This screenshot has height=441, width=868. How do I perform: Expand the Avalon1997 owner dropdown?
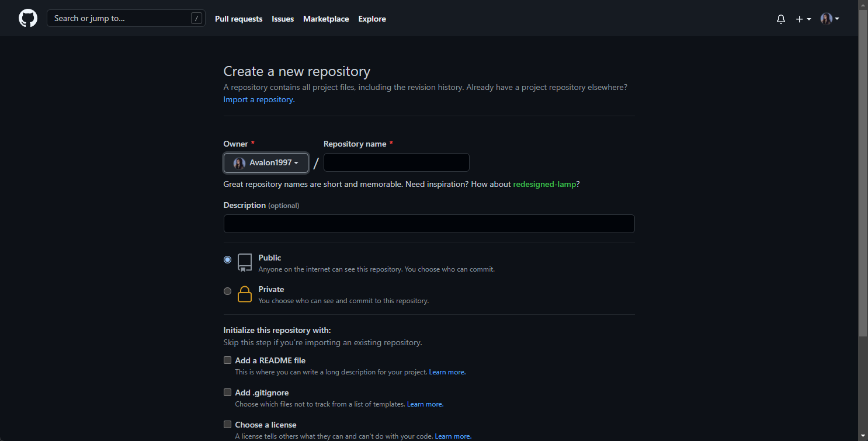point(266,163)
